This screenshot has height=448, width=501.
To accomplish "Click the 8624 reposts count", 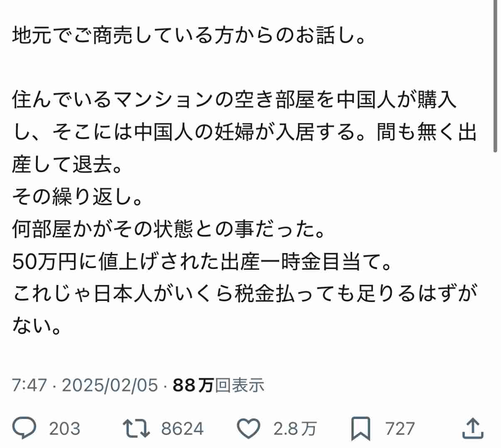I will point(182,428).
